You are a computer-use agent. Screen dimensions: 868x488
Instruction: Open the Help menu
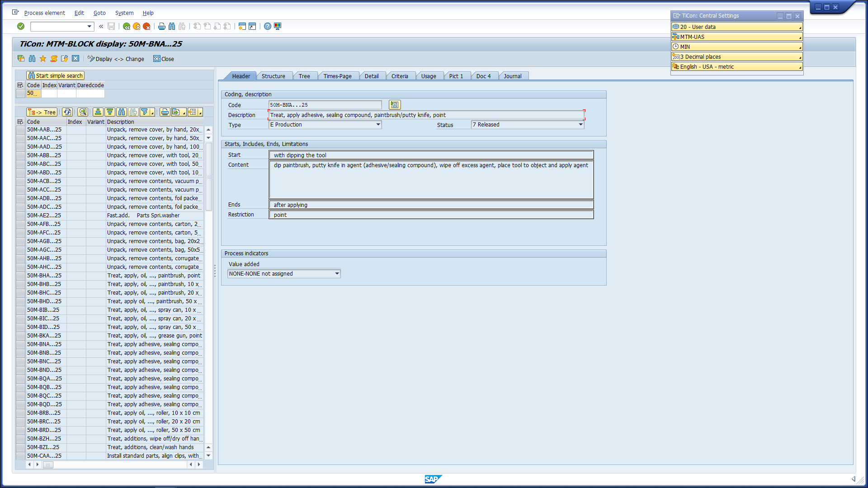coord(148,13)
